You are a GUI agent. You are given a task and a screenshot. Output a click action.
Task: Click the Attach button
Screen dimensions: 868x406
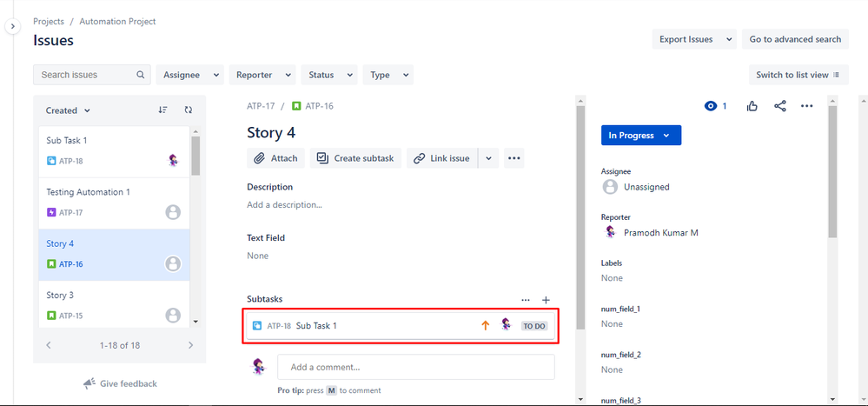pos(275,158)
